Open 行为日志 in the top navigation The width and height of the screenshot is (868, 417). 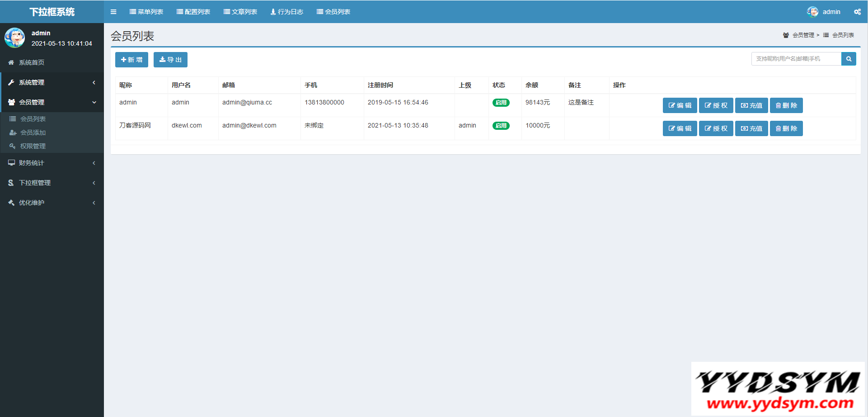tap(287, 12)
